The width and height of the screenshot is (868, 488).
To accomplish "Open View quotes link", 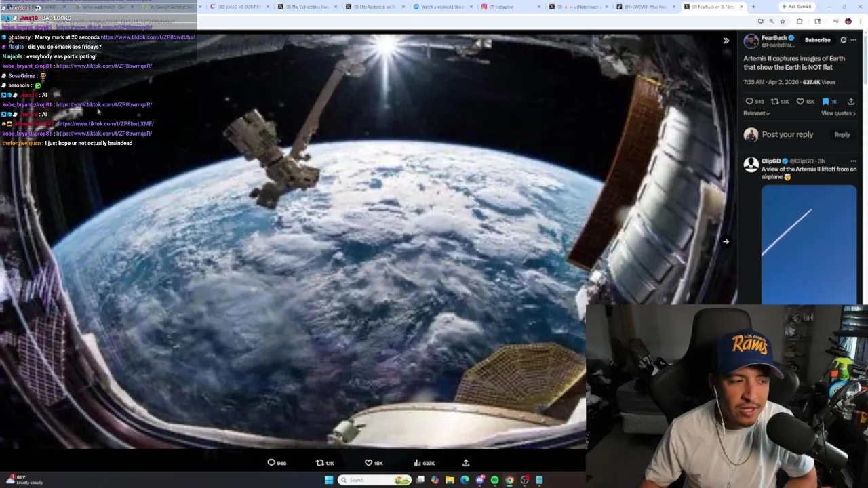I will point(838,113).
